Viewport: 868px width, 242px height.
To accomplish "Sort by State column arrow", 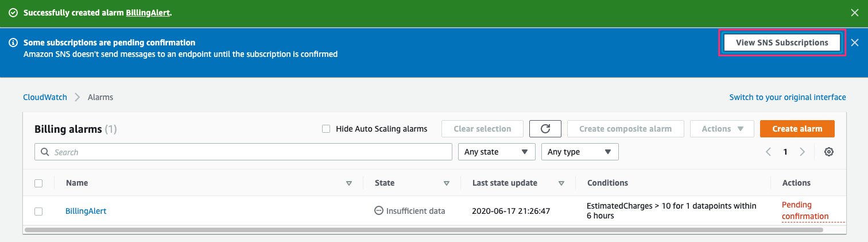I will (x=446, y=183).
